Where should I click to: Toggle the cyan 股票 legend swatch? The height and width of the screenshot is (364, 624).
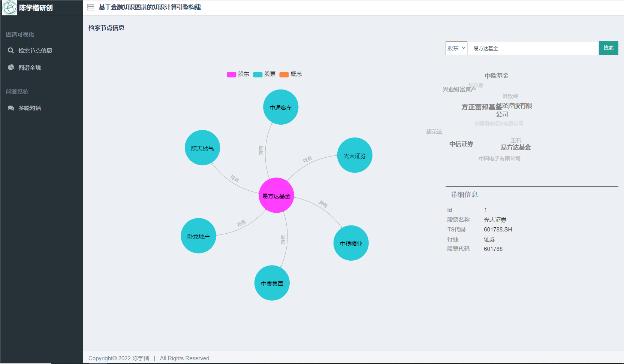[258, 75]
